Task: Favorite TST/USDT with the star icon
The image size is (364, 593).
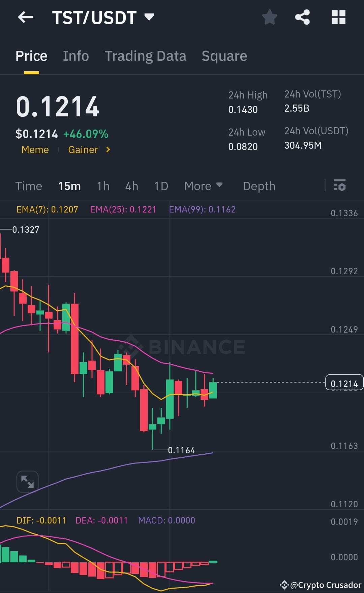Action: [x=270, y=18]
